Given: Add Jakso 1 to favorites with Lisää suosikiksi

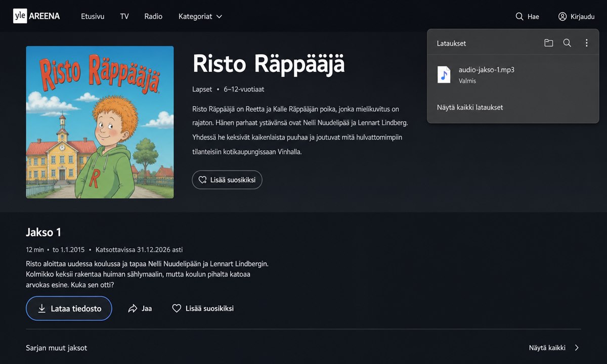Looking at the screenshot, I should click(203, 308).
